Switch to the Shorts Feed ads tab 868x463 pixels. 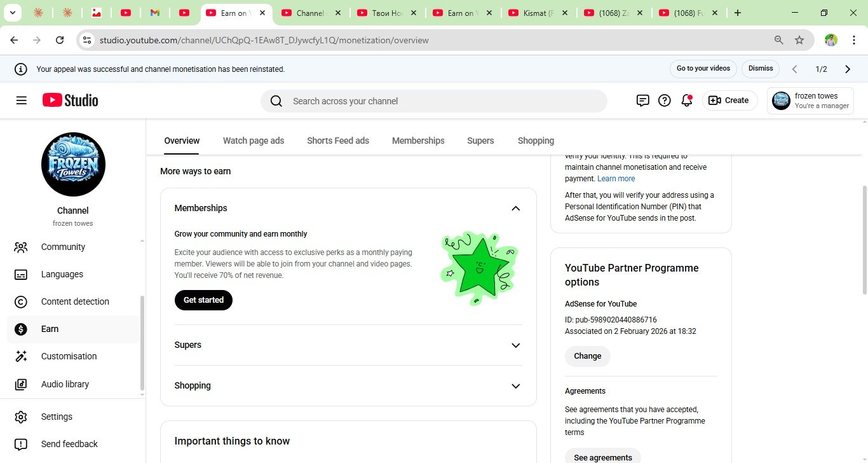[338, 141]
